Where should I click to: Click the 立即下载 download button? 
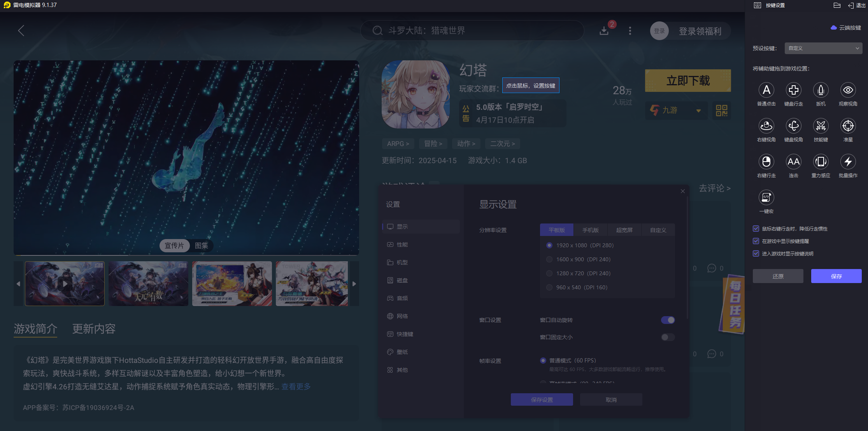click(x=687, y=81)
